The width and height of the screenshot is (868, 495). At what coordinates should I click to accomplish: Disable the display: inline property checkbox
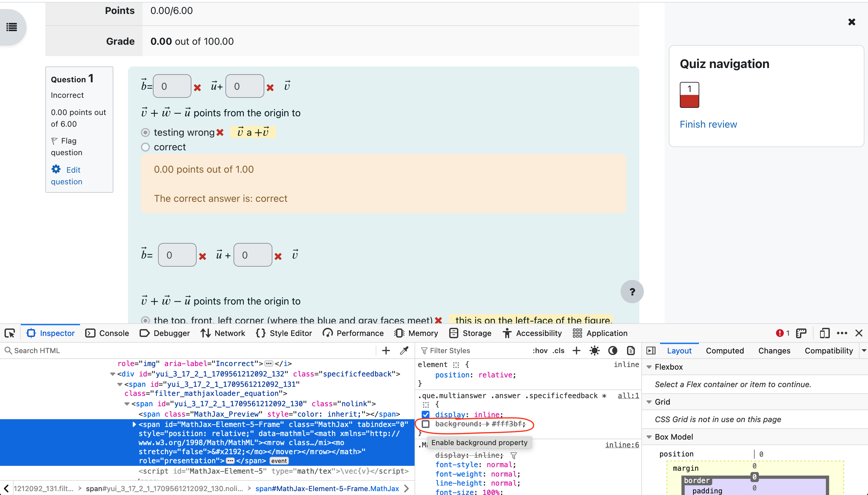pyautogui.click(x=426, y=414)
